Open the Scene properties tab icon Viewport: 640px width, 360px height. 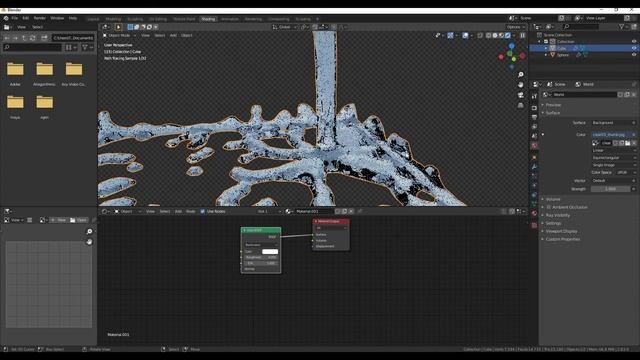pyautogui.click(x=534, y=136)
